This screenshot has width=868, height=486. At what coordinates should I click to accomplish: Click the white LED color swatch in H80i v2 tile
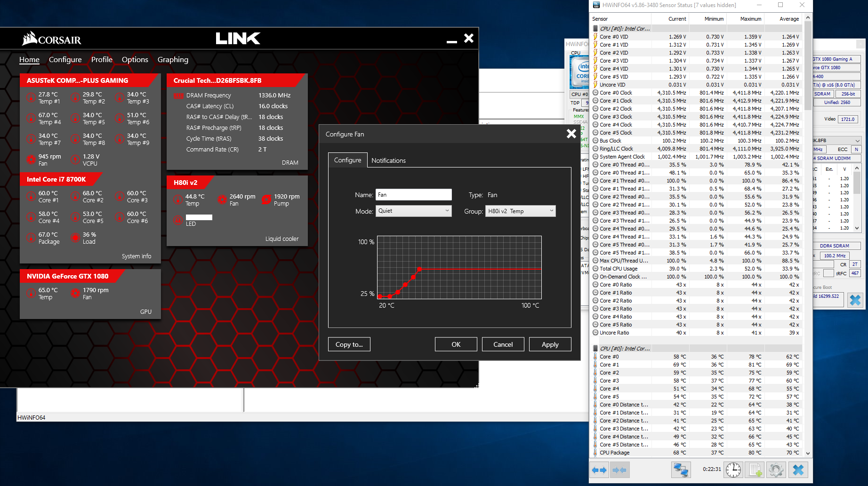199,217
